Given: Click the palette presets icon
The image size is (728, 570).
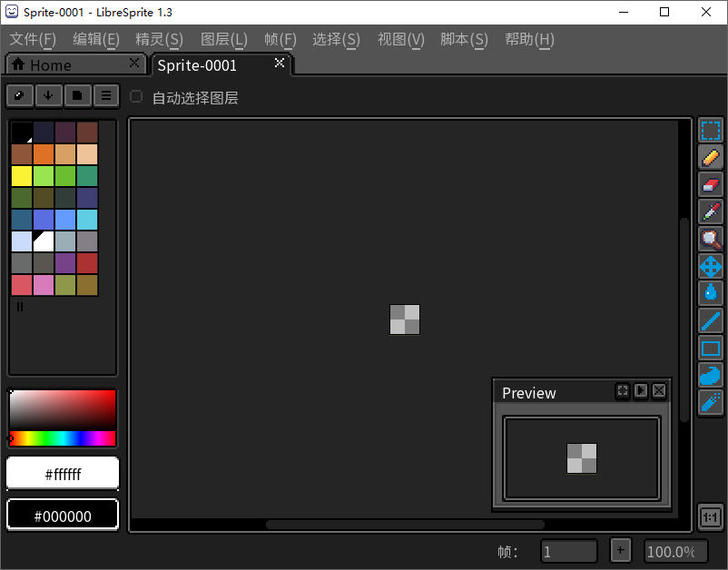Looking at the screenshot, I should (77, 95).
